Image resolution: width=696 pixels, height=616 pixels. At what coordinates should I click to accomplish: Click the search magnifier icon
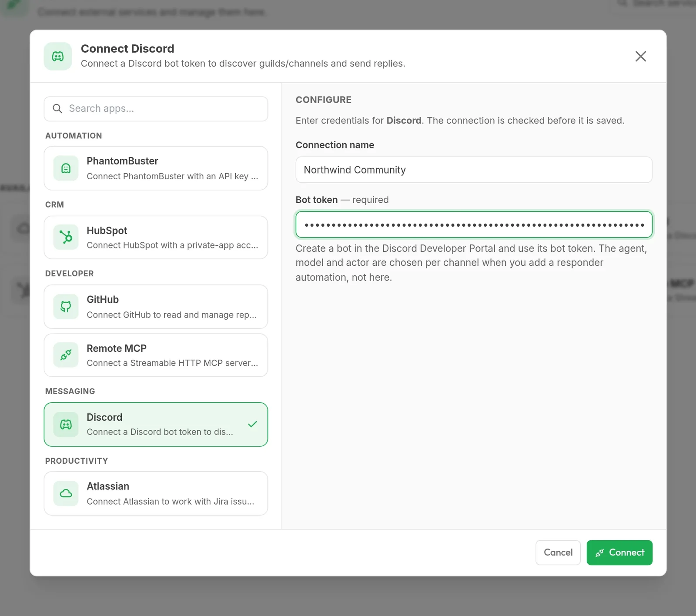57,108
